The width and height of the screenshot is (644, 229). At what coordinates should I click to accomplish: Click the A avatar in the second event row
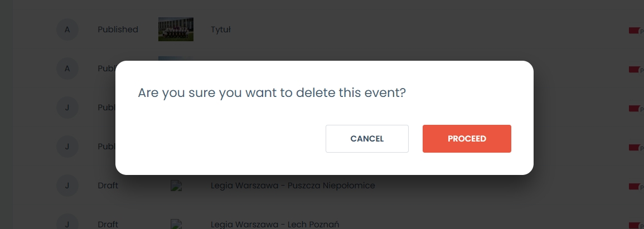(67, 69)
